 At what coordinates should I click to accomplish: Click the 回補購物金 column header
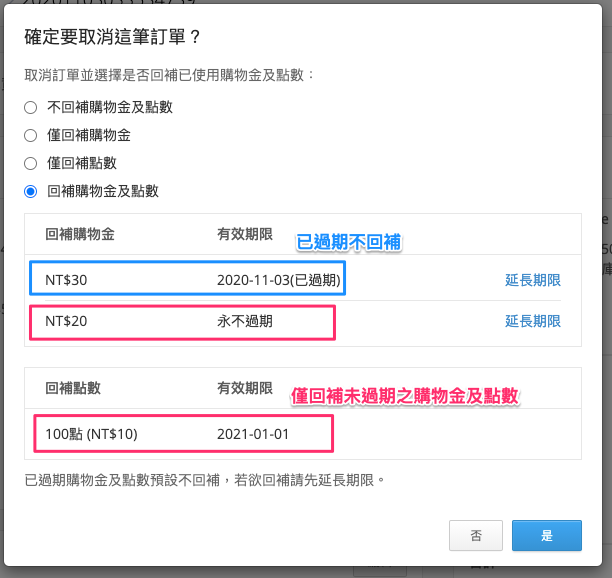pyautogui.click(x=80, y=234)
